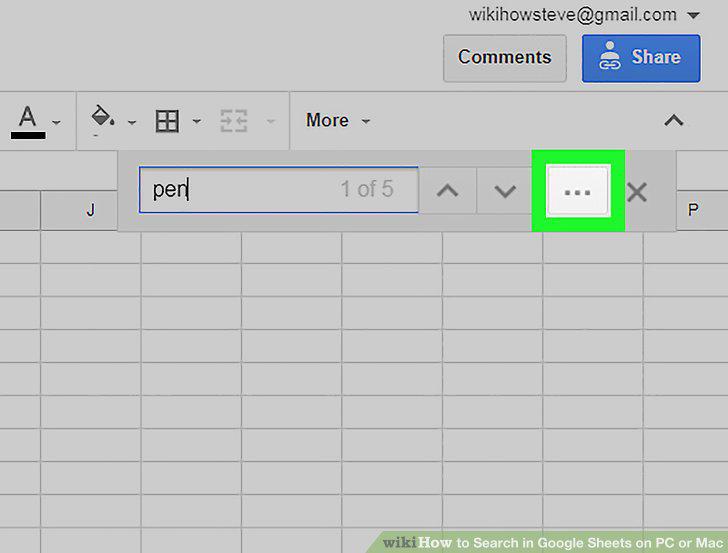Open the wikihowsteve@gmail.com account dropdown
The height and width of the screenshot is (553, 728).
coord(693,16)
